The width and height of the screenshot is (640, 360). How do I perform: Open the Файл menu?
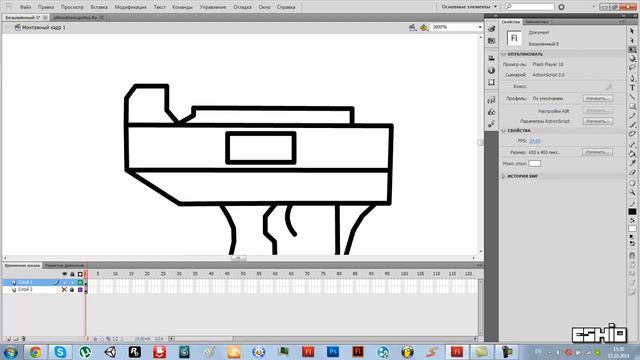[x=25, y=7]
